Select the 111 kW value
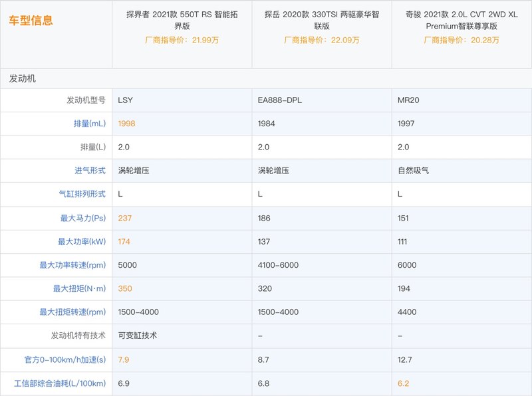Viewport: 532px width, 396px height. click(x=402, y=242)
